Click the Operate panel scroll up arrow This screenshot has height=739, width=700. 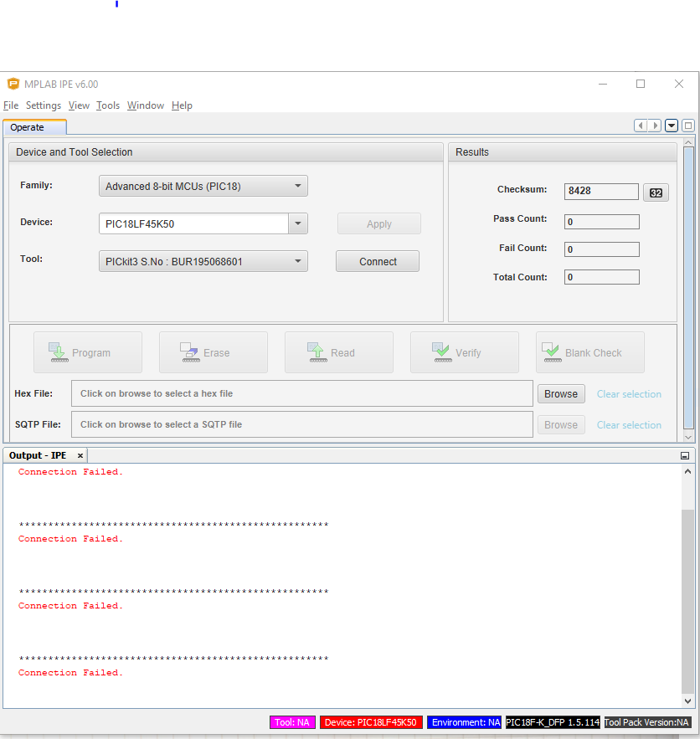click(688, 142)
